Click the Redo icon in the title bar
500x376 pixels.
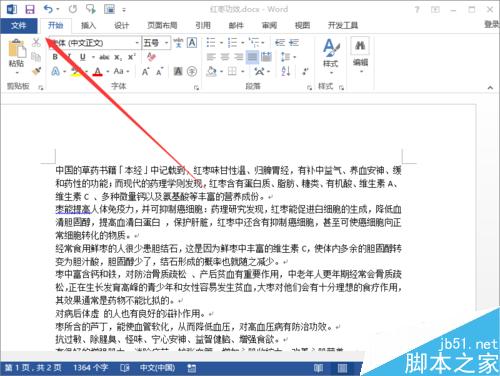tap(73, 9)
